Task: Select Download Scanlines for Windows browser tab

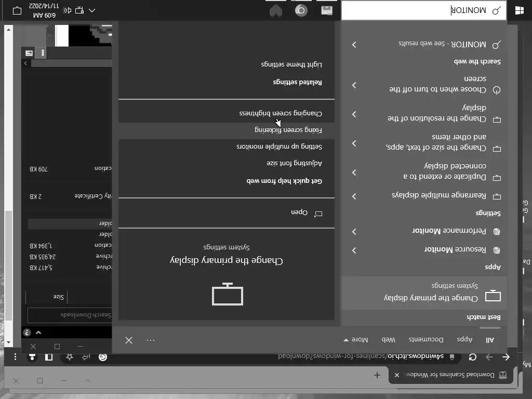Action: coord(450,375)
